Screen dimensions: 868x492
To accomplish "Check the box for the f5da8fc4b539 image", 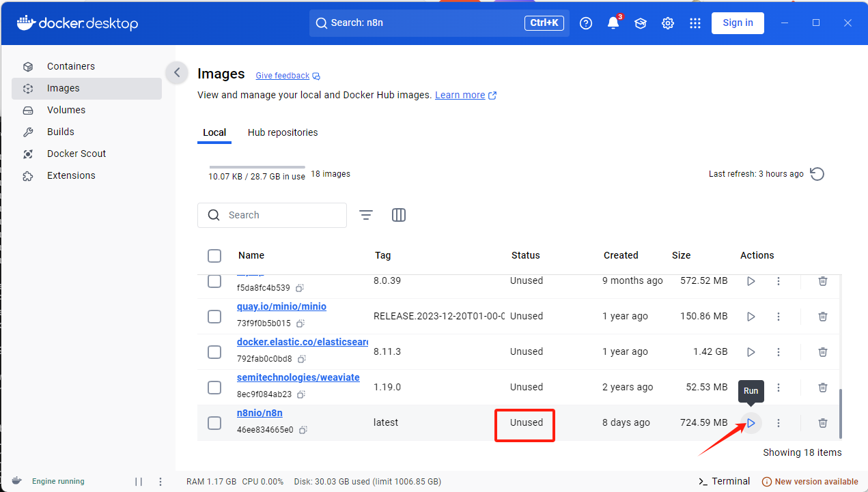I will click(x=214, y=281).
